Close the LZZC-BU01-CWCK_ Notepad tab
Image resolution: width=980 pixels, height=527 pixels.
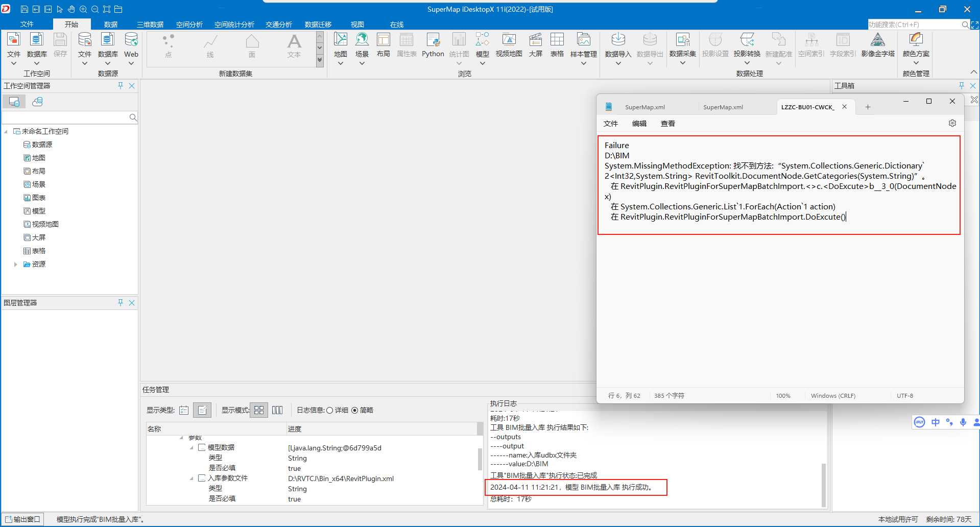(844, 107)
